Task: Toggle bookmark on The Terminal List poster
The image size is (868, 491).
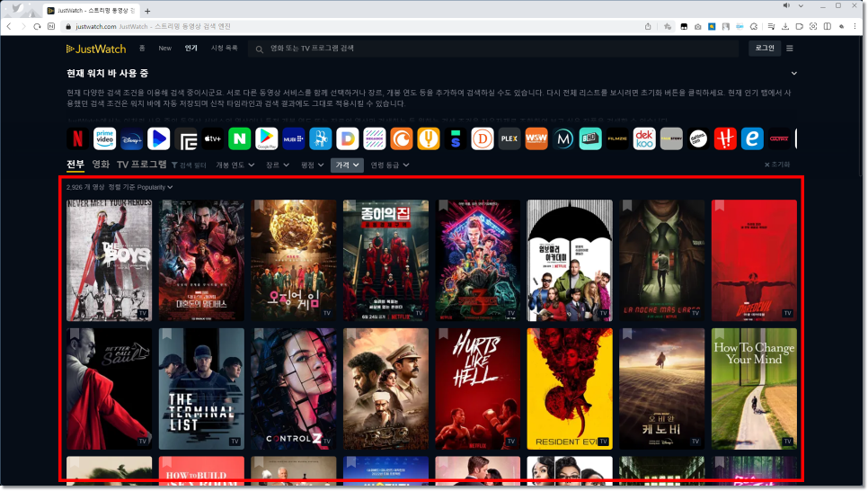Action: point(166,335)
